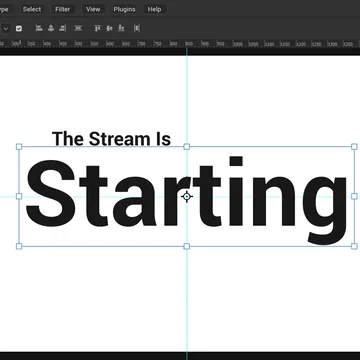This screenshot has height=360, width=360.
Task: Click the top-right transform handle
Action: click(354, 147)
